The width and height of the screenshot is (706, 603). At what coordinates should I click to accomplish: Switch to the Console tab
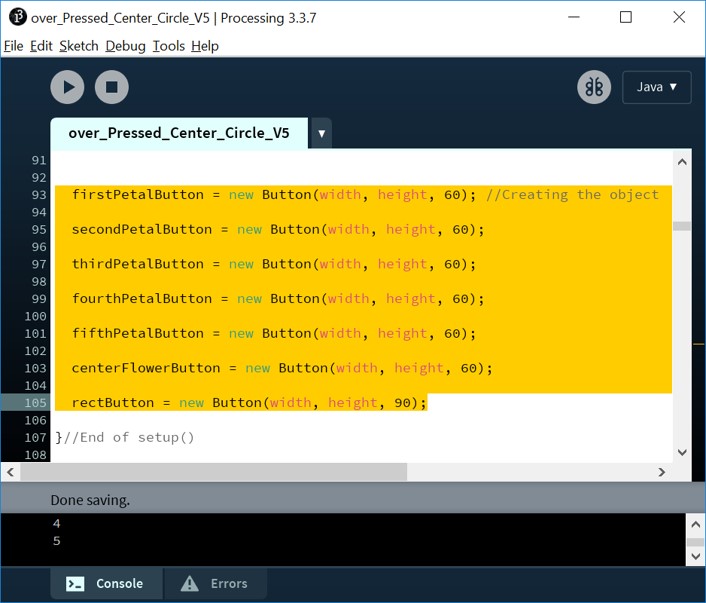click(106, 583)
